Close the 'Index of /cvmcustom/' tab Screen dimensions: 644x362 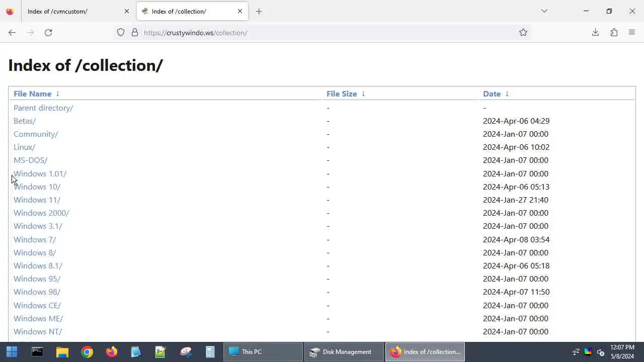pyautogui.click(x=127, y=11)
